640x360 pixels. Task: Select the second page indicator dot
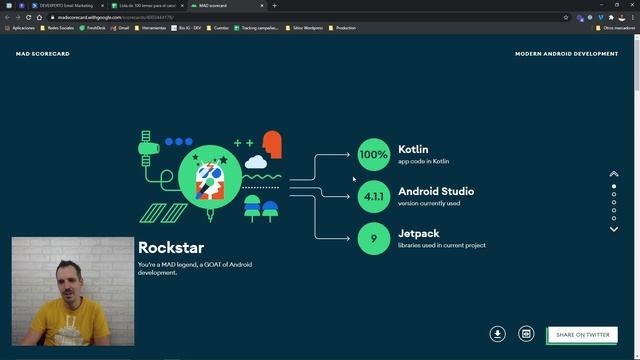(614, 194)
